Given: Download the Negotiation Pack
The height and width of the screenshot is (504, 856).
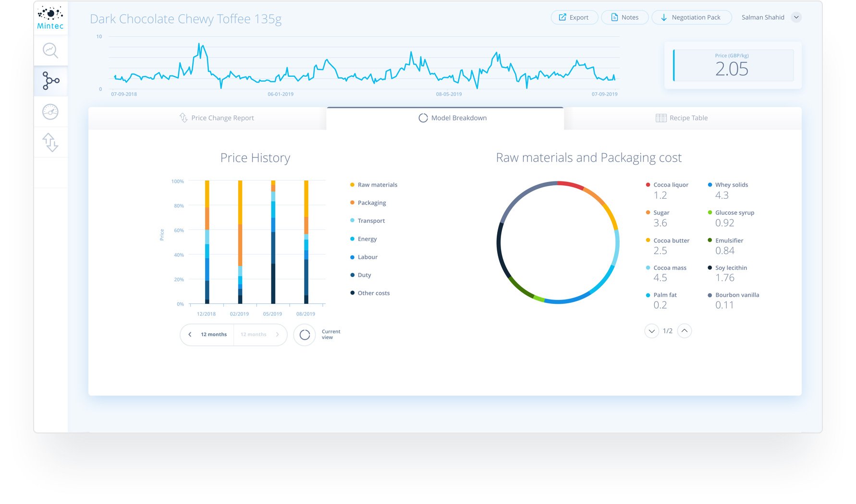Looking at the screenshot, I should coord(691,17).
